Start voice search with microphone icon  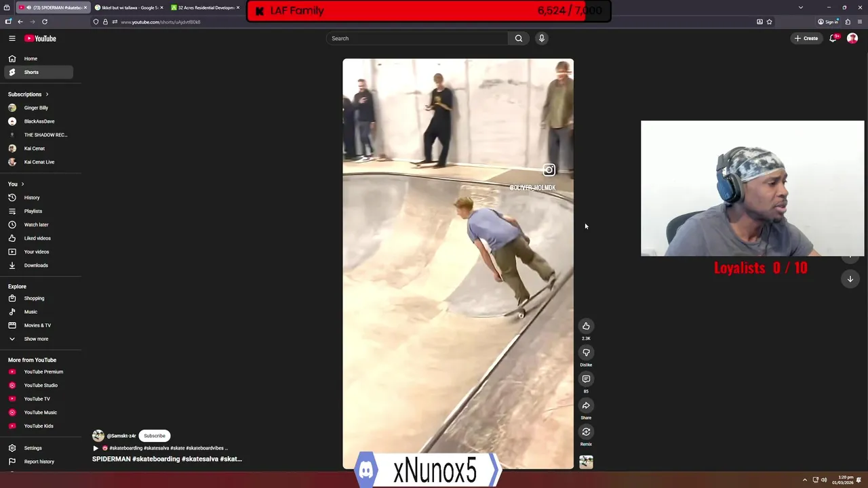(x=542, y=39)
